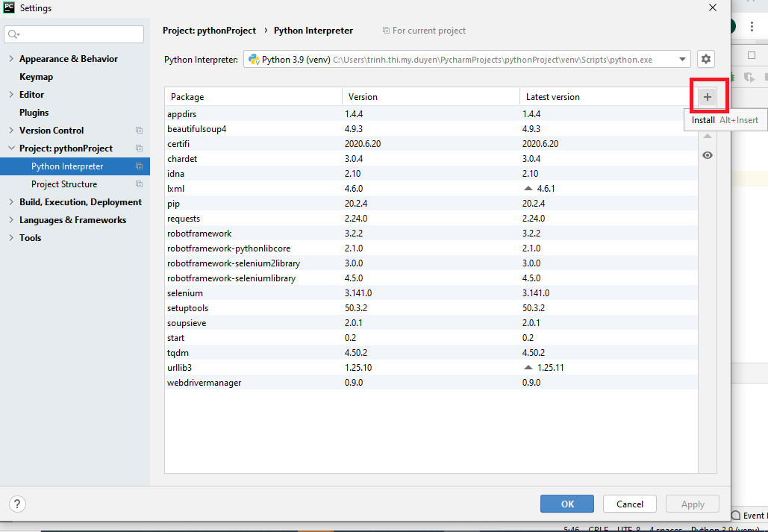768x532 pixels.
Task: Open the interpreter gear settings menu
Action: (x=706, y=59)
